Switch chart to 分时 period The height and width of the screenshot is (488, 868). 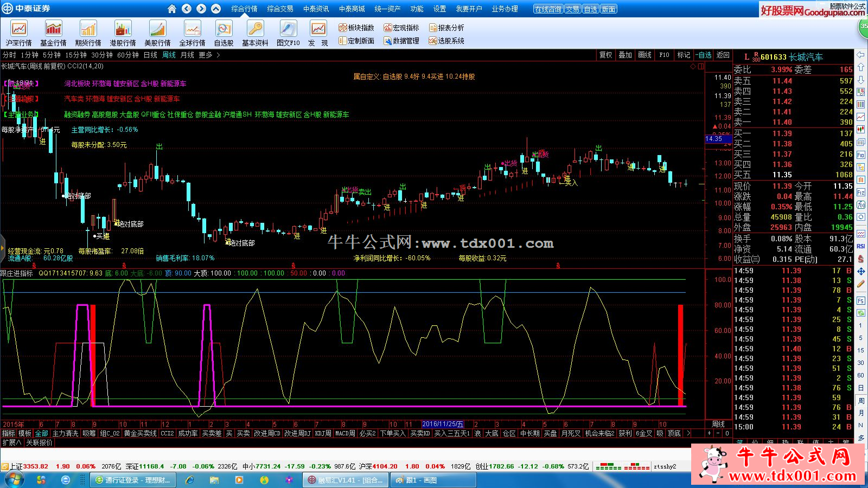9,55
